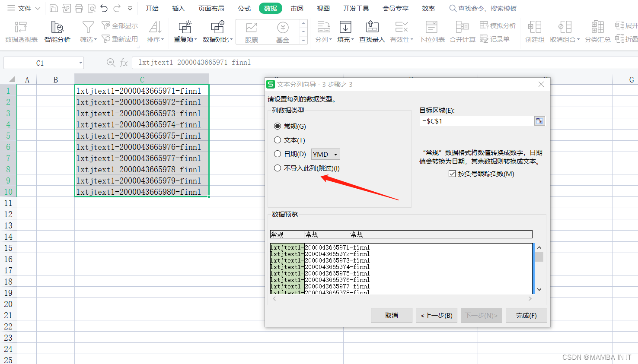Click the Cancel (取消) button
Image resolution: width=638 pixels, height=364 pixels.
tap(392, 315)
